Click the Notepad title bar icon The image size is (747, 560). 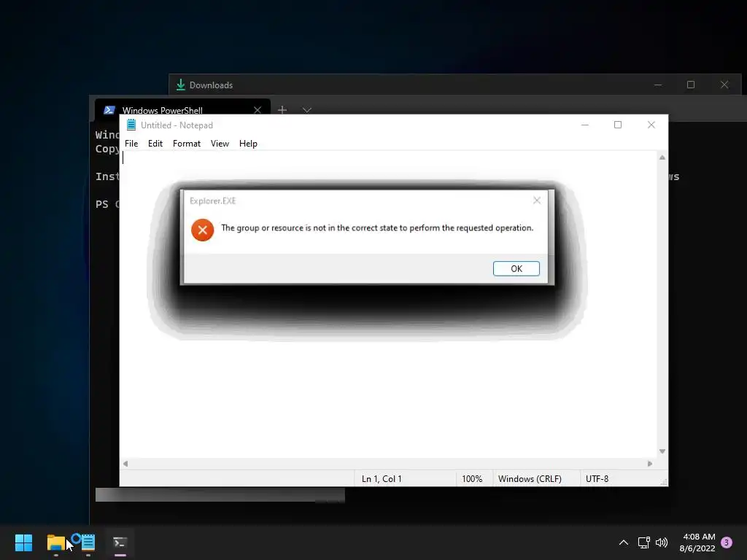pyautogui.click(x=131, y=125)
